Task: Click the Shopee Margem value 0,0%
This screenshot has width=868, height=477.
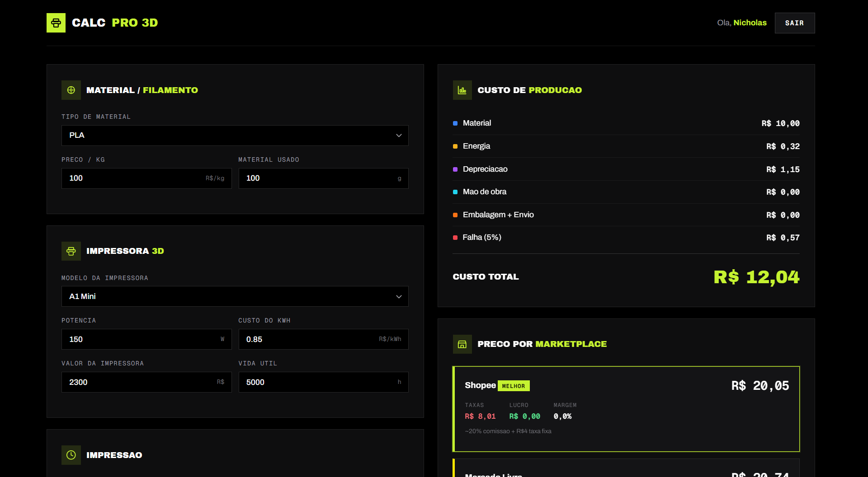Action: coord(563,416)
